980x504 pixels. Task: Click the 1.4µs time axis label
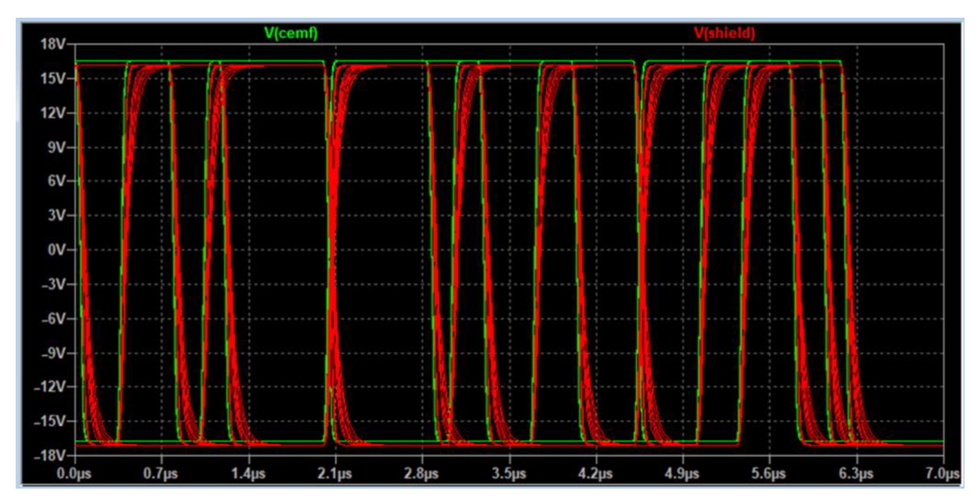[248, 474]
